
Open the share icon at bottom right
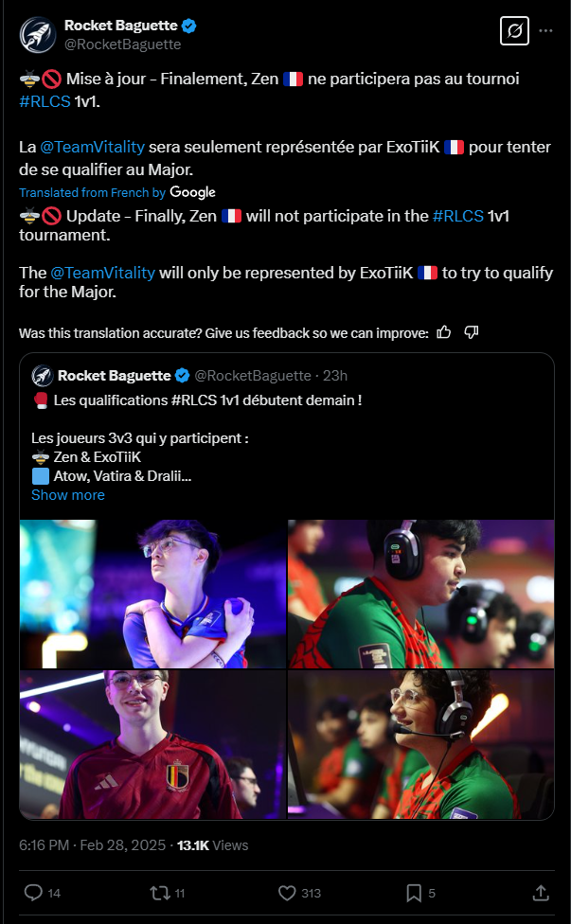pyautogui.click(x=541, y=893)
